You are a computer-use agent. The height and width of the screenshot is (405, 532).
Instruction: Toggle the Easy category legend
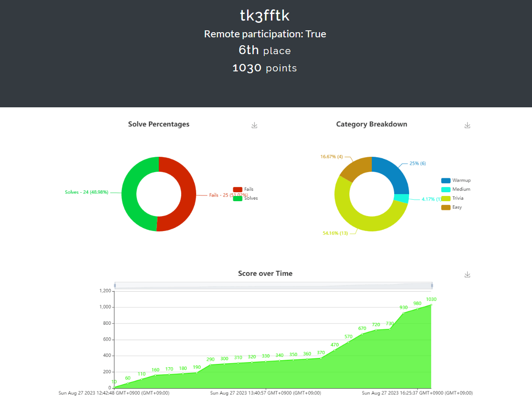451,207
